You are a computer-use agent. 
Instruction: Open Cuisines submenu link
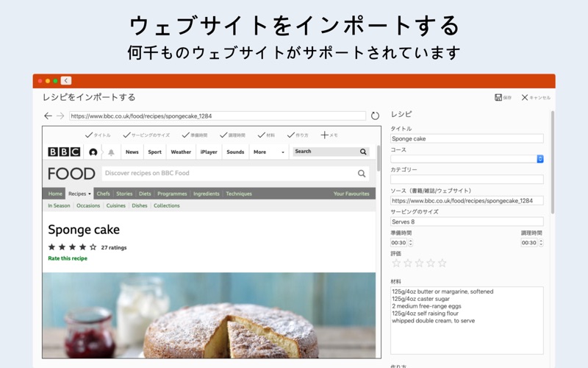point(116,206)
